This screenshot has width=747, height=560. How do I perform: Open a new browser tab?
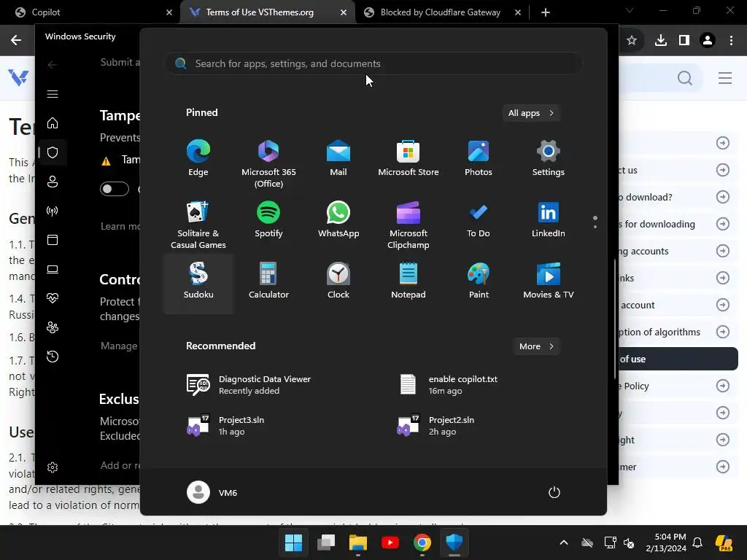(x=546, y=12)
